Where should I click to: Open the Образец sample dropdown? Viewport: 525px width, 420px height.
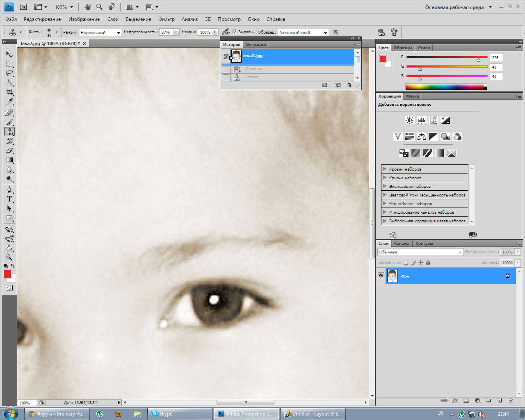pos(303,32)
